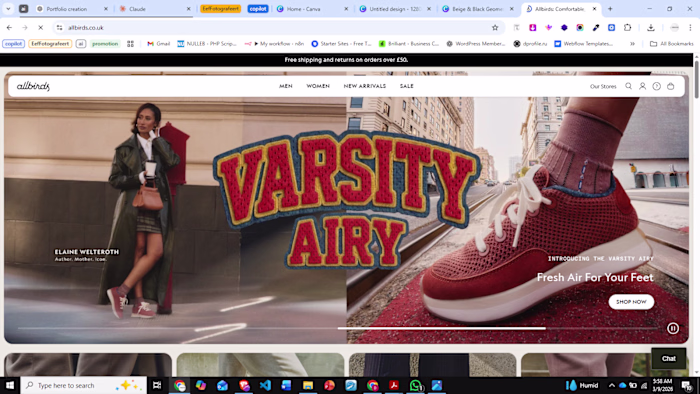Close the Claude tab
The width and height of the screenshot is (700, 394).
click(188, 9)
